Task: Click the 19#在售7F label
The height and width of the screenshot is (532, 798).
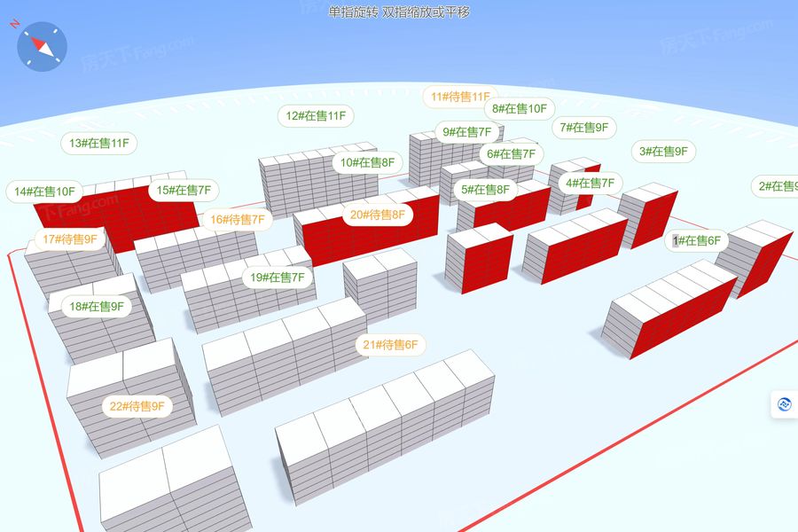Action: 277,278
